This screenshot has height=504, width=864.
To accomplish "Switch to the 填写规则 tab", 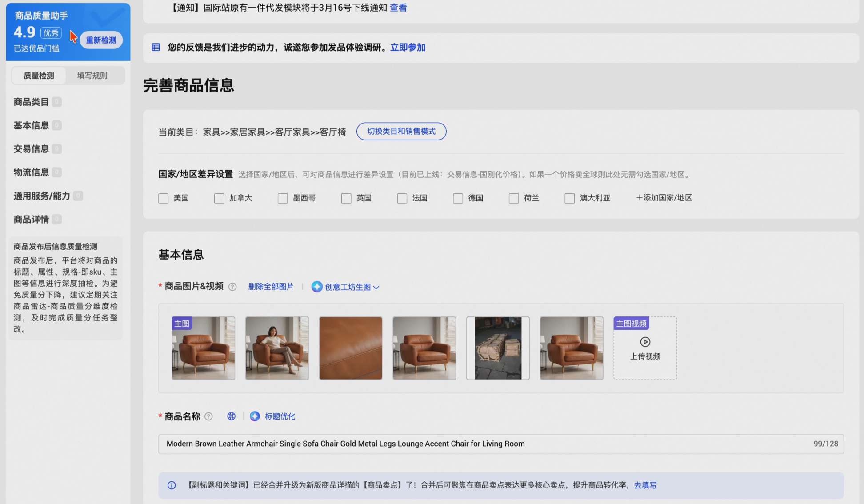I will click(92, 76).
